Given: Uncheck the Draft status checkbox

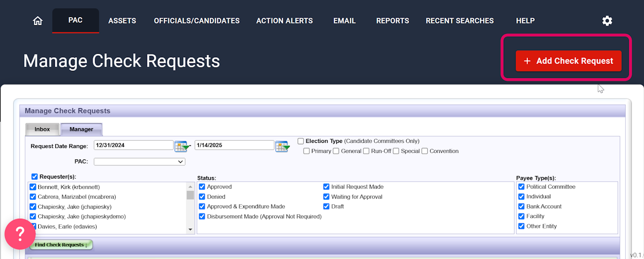Looking at the screenshot, I should pos(327,207).
